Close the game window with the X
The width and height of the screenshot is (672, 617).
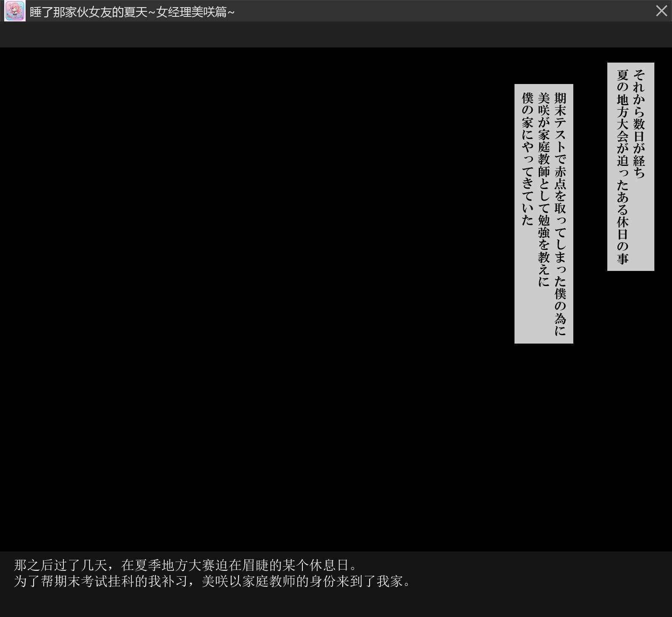[x=661, y=11]
